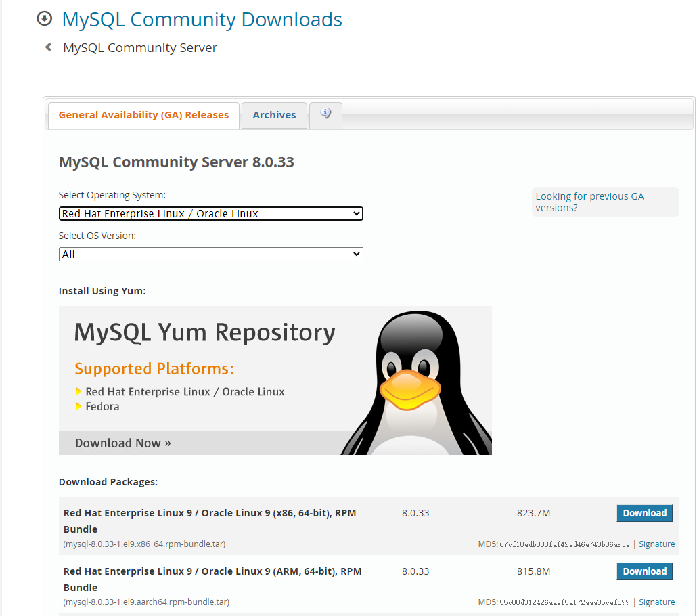Switch to the Archives tab
The height and width of the screenshot is (616, 699).
click(x=274, y=115)
